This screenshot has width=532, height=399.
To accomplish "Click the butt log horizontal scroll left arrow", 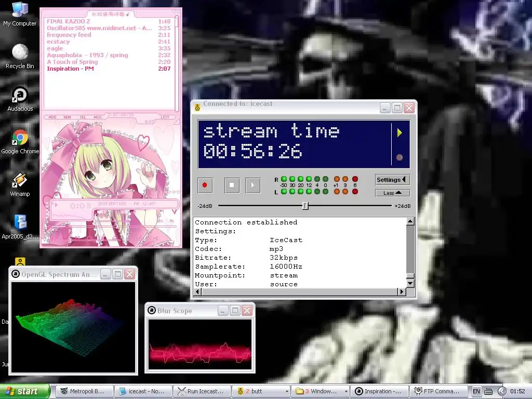I will coord(198,291).
